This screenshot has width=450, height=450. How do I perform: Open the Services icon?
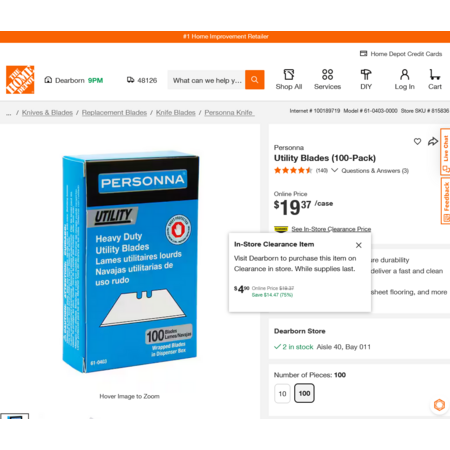327,74
